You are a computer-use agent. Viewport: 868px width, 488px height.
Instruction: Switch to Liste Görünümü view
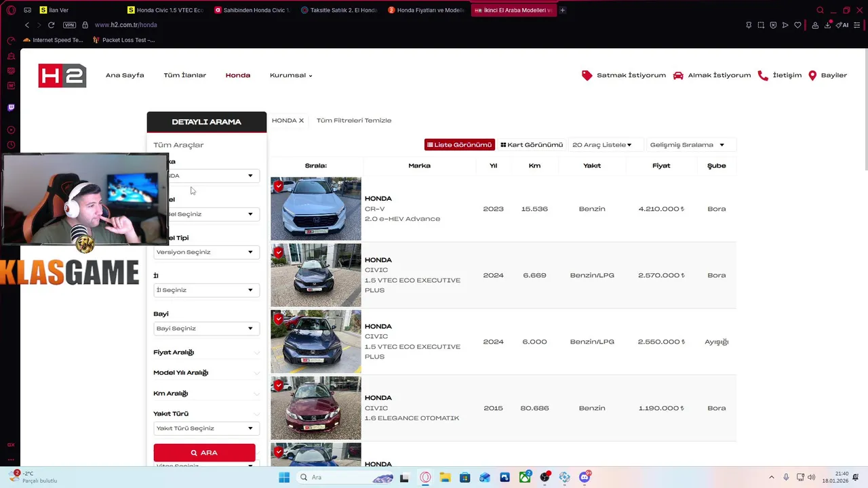click(x=460, y=145)
